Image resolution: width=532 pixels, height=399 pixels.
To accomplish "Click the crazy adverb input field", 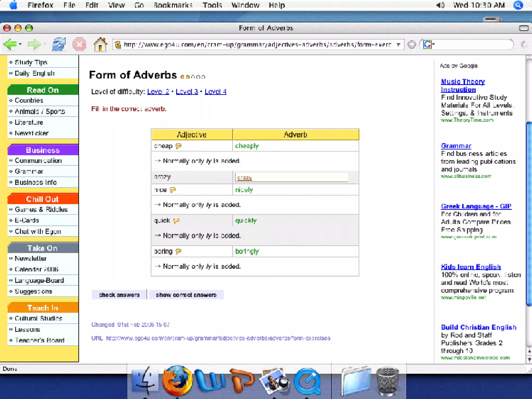I will pos(291,177).
